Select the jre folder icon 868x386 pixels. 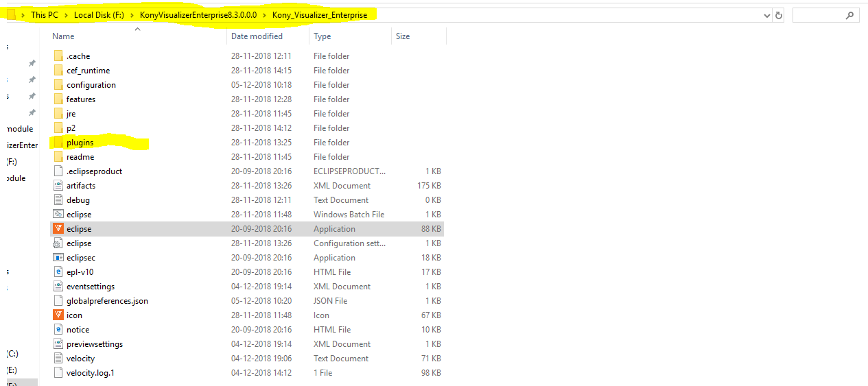coord(58,114)
